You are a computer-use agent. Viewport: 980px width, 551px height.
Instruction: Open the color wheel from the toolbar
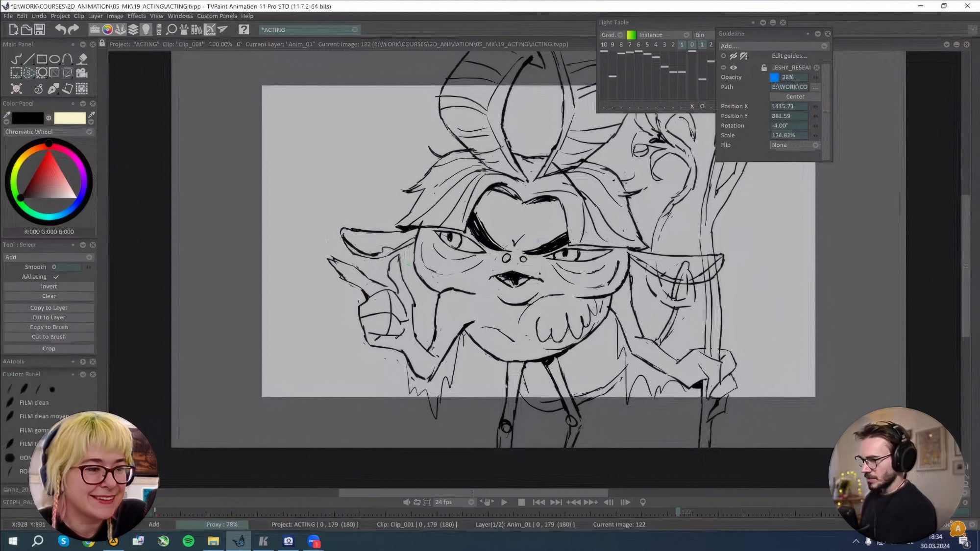[108, 29]
